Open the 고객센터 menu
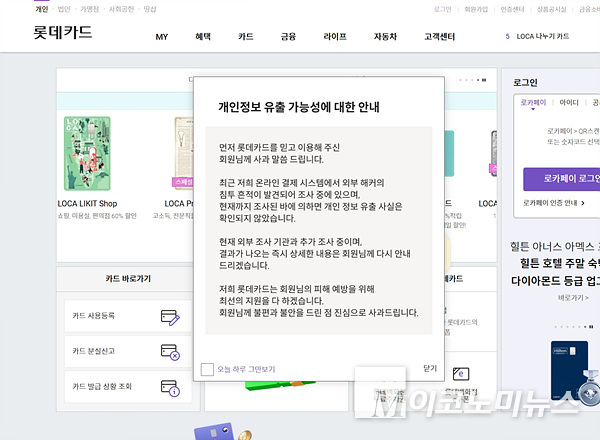600x440 pixels. click(x=439, y=36)
